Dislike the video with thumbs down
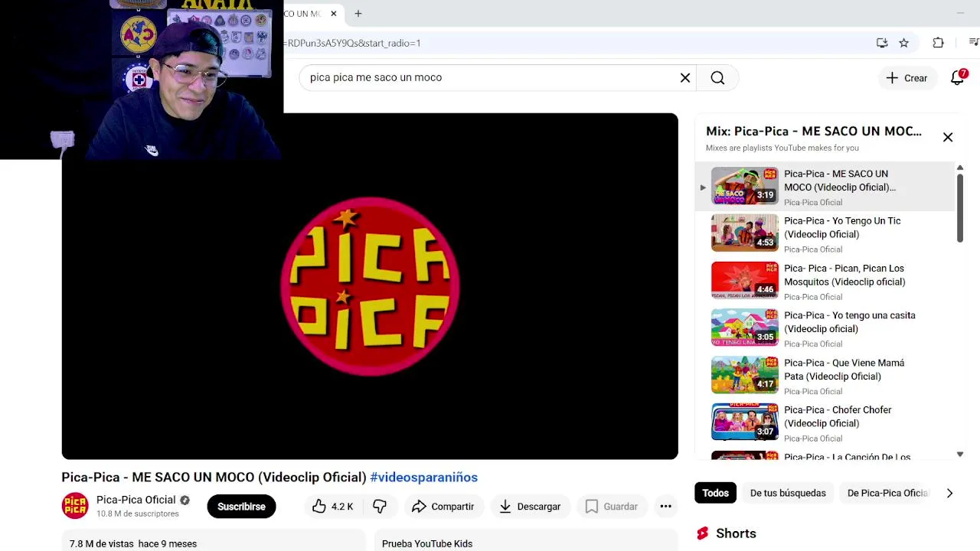Image resolution: width=980 pixels, height=551 pixels. click(x=380, y=507)
